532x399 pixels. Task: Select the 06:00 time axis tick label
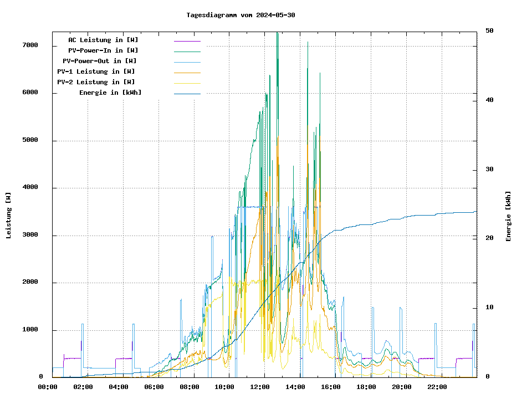pos(154,387)
